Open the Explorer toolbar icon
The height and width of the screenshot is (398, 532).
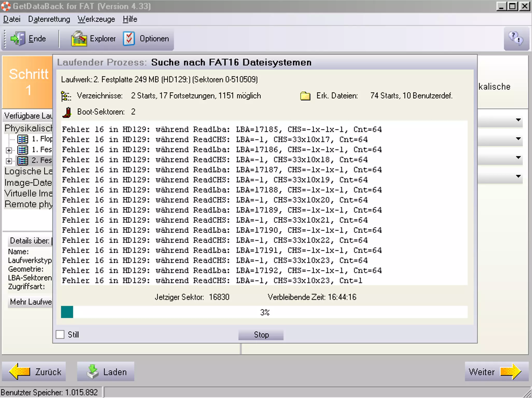(79, 39)
